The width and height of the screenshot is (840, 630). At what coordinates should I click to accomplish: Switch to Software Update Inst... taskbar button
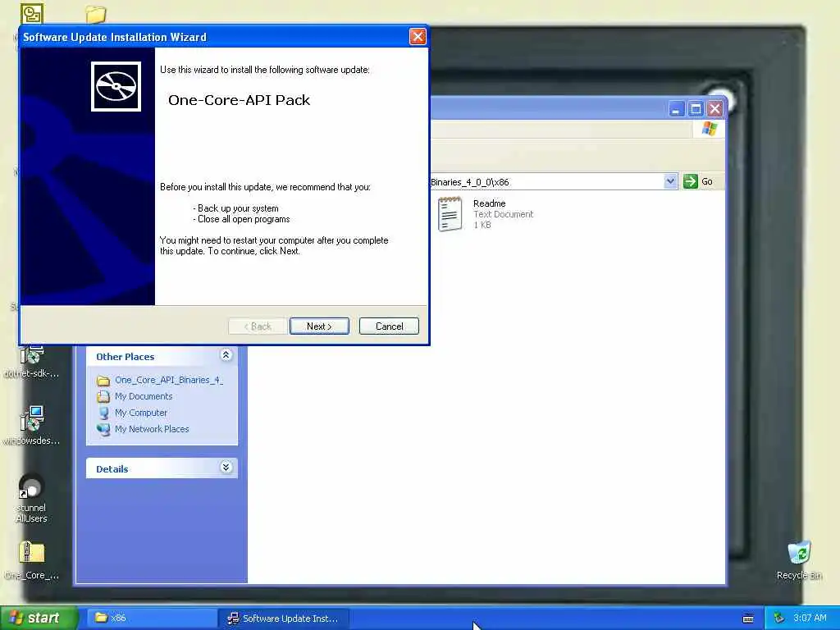click(284, 618)
